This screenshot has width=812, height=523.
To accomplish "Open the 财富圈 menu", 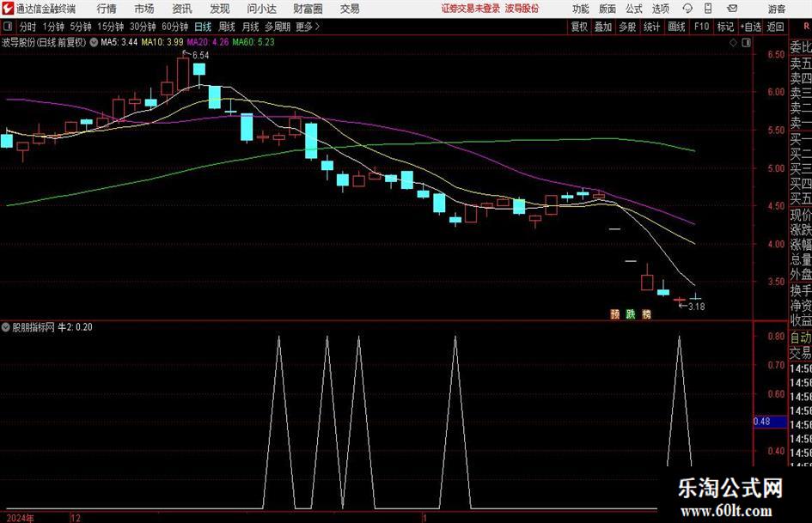I will 308,9.
